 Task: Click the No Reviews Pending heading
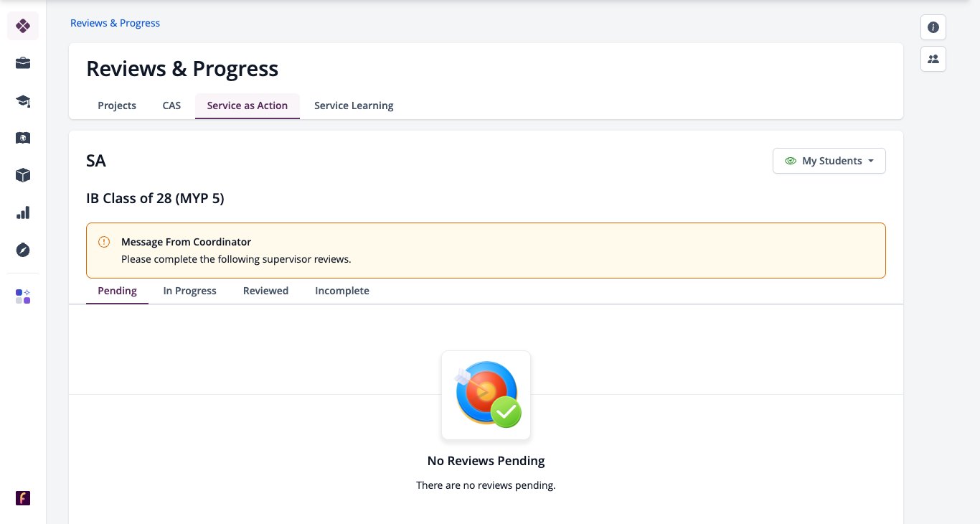486,461
